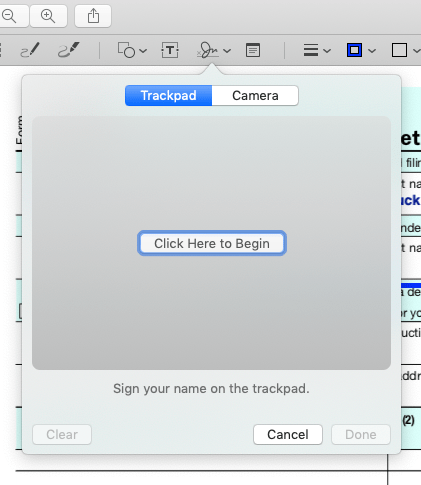Image resolution: width=421 pixels, height=485 pixels.
Task: Select the Text box tool
Action: [170, 50]
